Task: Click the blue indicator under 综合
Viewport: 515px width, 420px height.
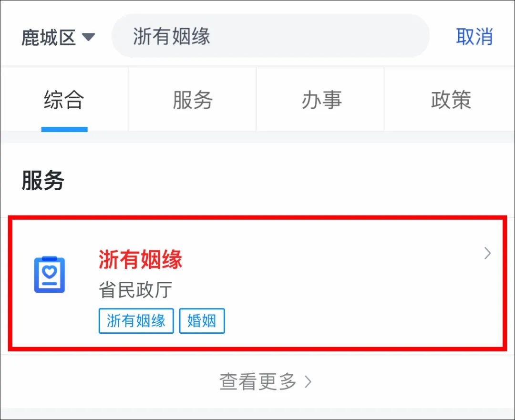Action: pos(64,129)
